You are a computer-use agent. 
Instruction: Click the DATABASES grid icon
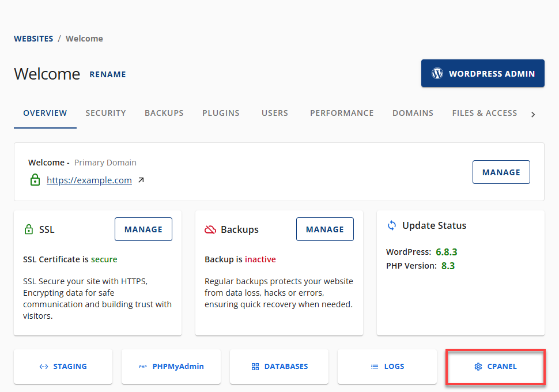tap(255, 367)
